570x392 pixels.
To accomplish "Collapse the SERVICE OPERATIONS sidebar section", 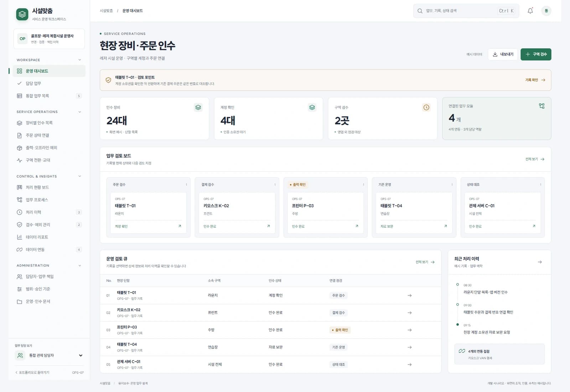I will tap(79, 112).
